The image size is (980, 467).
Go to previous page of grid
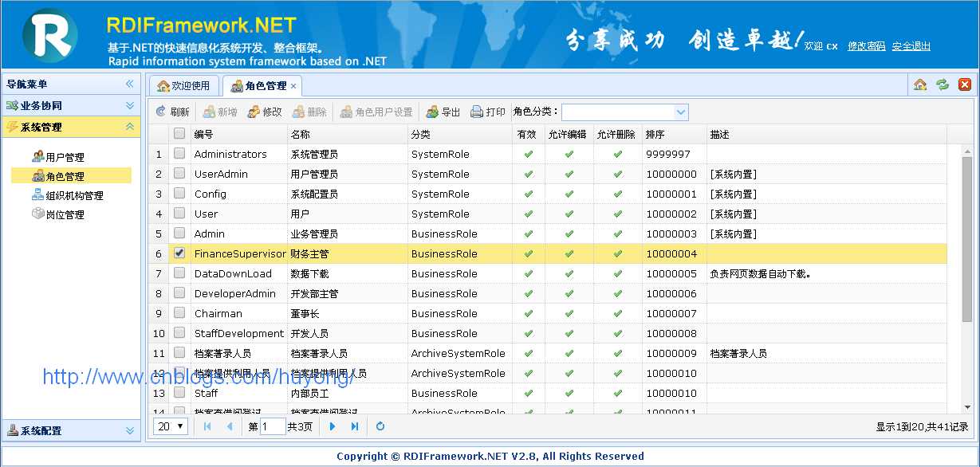tap(230, 426)
